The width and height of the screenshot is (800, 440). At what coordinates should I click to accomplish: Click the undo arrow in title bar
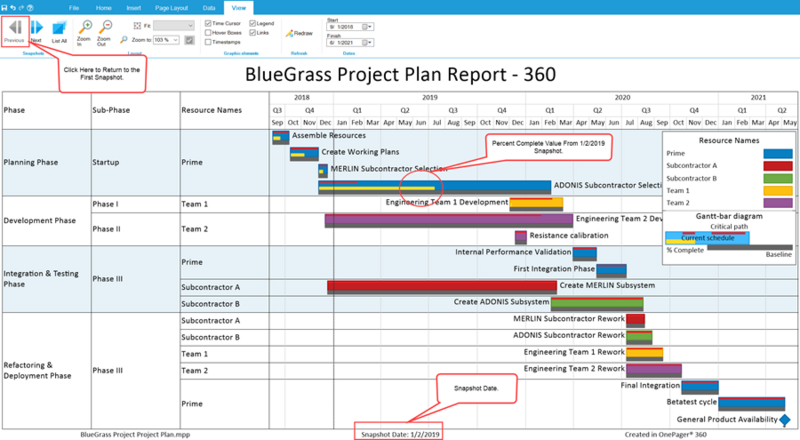coord(13,8)
